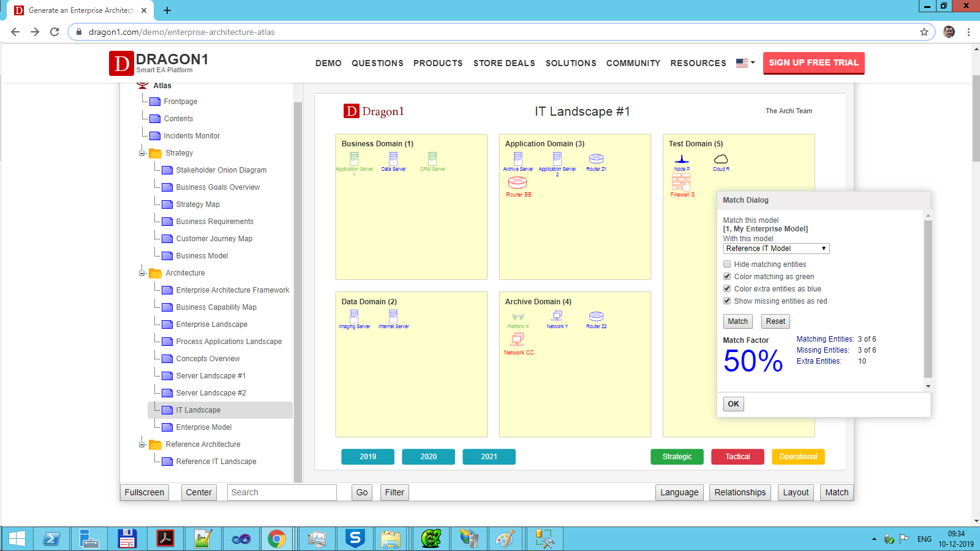Confirm the Match Dialog with OK
The image size is (980, 551).
pyautogui.click(x=734, y=404)
